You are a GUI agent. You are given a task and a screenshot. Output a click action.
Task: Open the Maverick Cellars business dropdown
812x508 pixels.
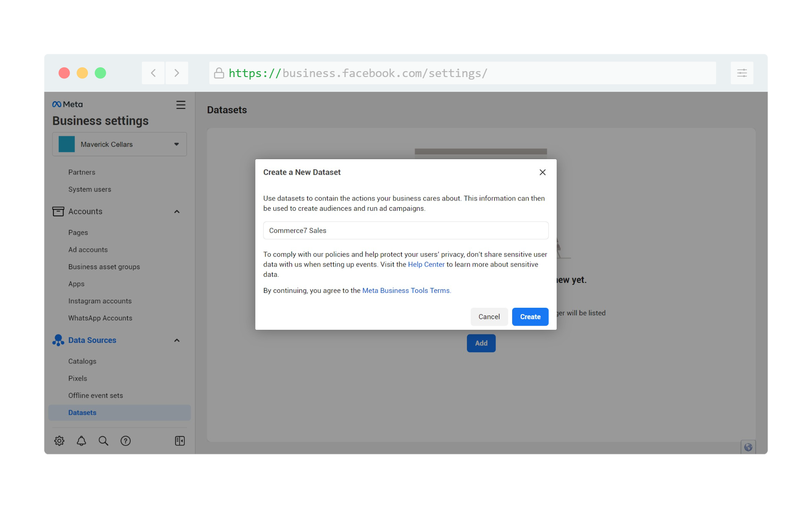(119, 144)
